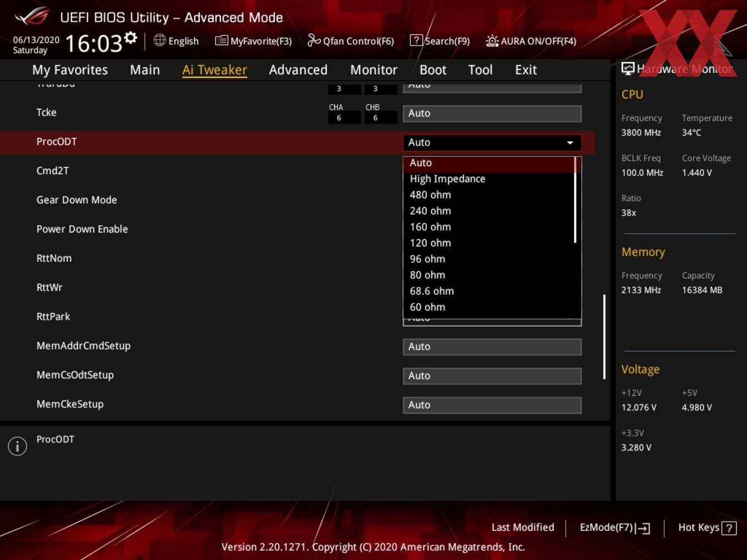Select the RttPark setting label
This screenshot has height=560, width=747.
pos(53,316)
